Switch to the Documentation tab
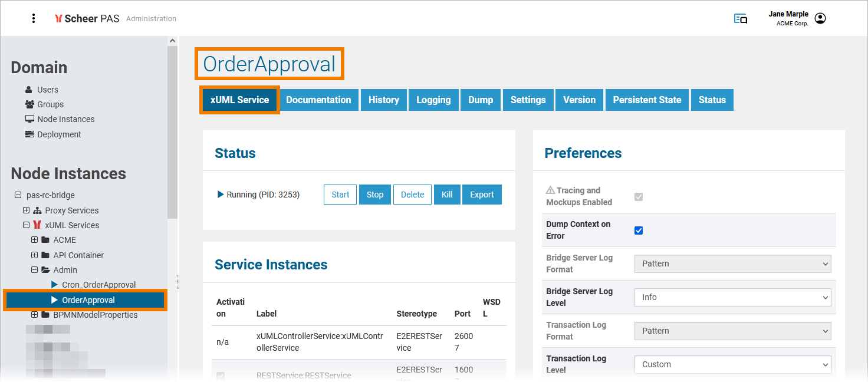 pos(318,100)
